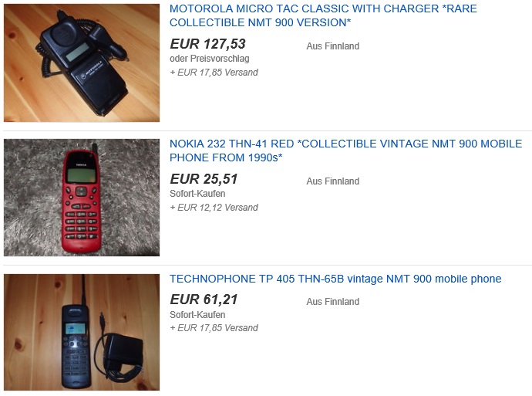Open the Technophone TP 405 THN-65B listing title
Viewport: 532px width, 396px height.
[335, 279]
